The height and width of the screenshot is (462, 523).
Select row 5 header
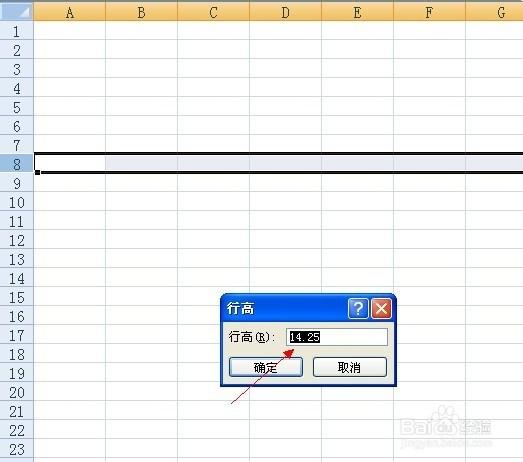point(17,107)
